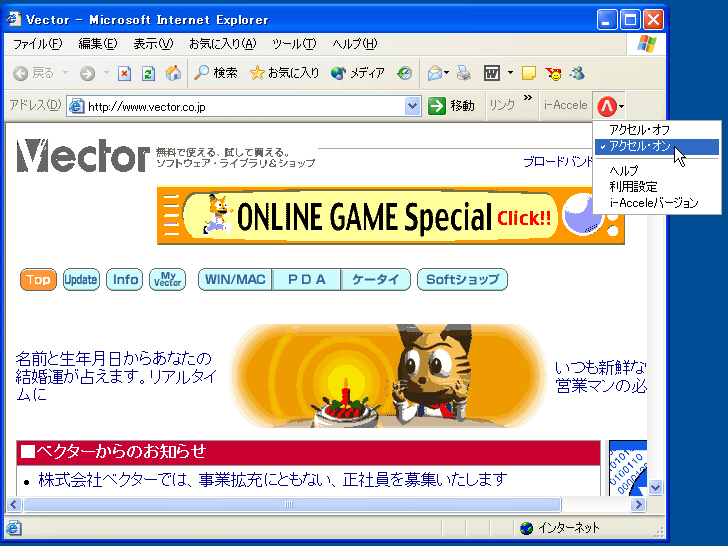Image resolution: width=728 pixels, height=546 pixels.
Task: Open the 名前と生年月日 fortune link
Action: [x=115, y=376]
